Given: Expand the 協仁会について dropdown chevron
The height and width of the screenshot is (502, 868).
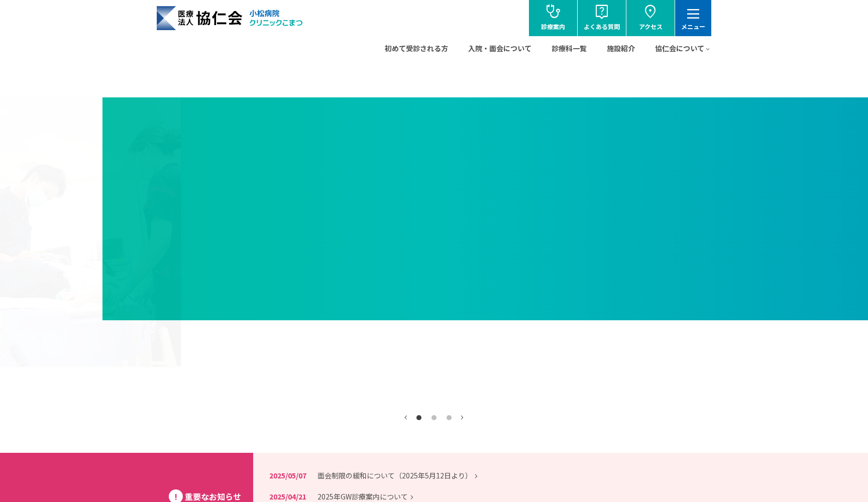Looking at the screenshot, I should point(708,49).
